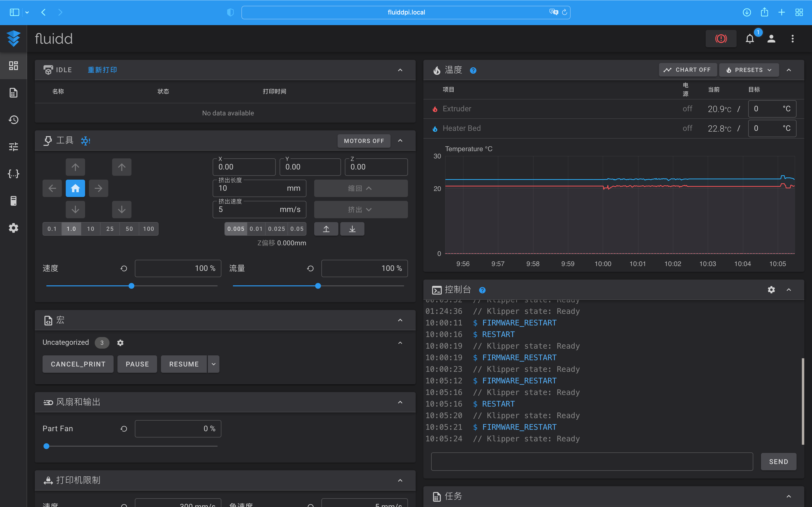Viewport: 812px width, 507px height.
Task: Expand the RESUME macro options arrow
Action: point(213,364)
